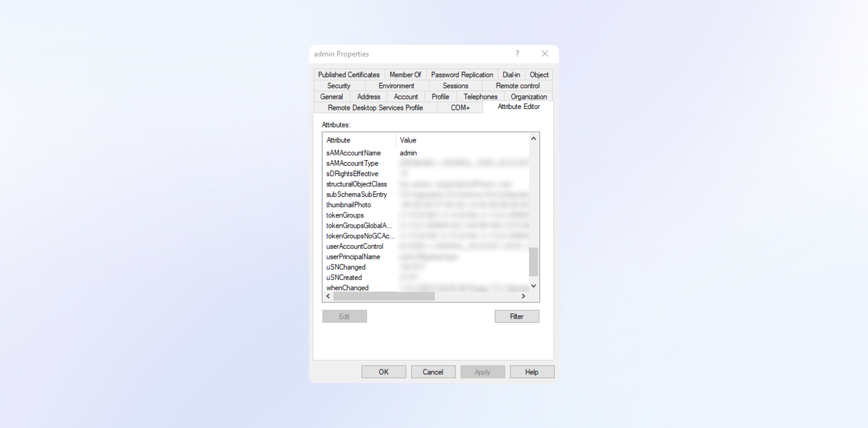Click the scroll left arrow below attributes

tap(328, 296)
